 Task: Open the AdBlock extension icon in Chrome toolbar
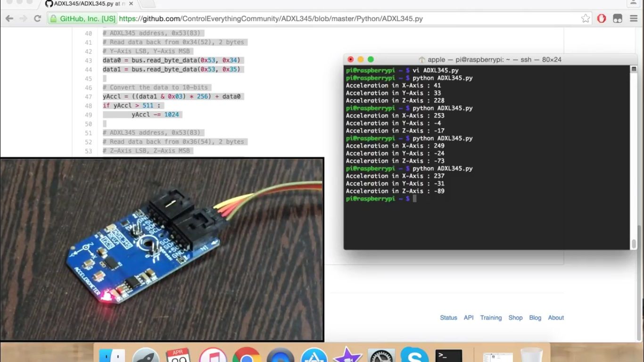[601, 18]
